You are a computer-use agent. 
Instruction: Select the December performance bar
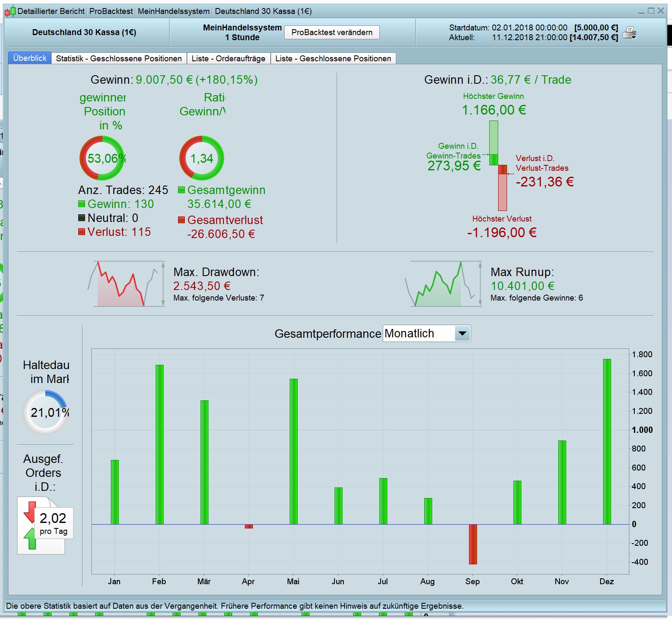(x=607, y=441)
